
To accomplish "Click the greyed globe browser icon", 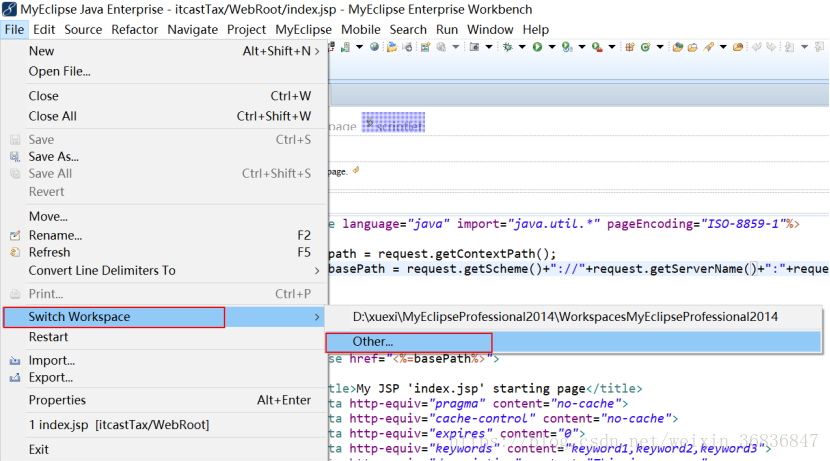I will 440,47.
